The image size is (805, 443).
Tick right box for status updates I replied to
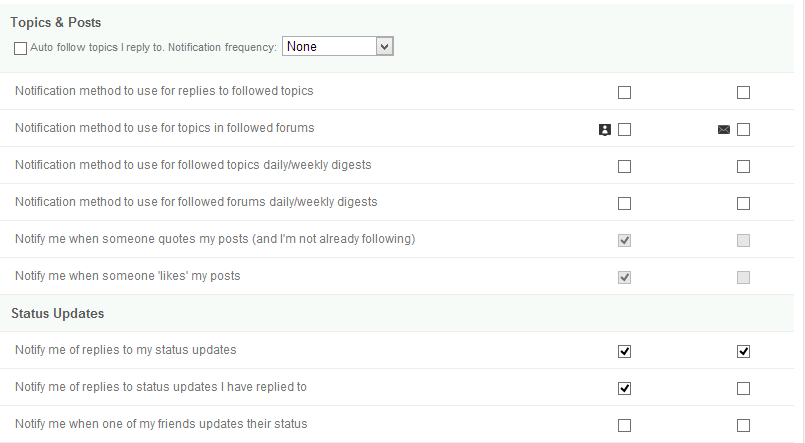click(743, 388)
